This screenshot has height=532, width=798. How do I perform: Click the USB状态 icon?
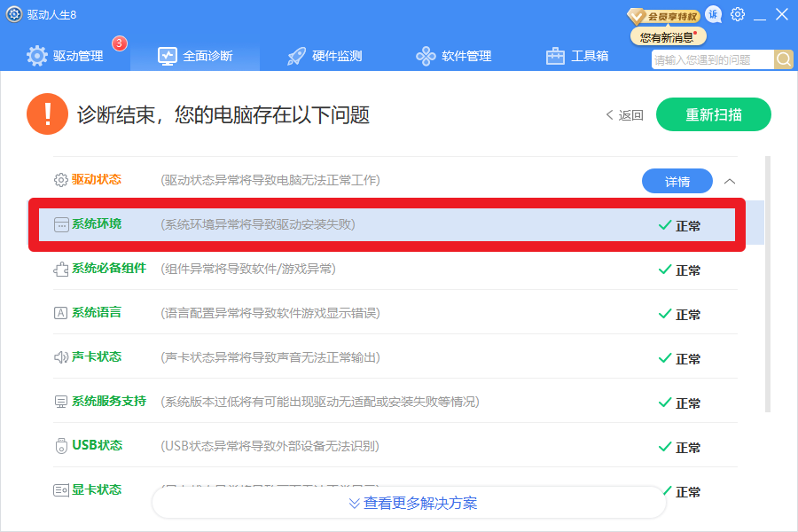tap(61, 445)
